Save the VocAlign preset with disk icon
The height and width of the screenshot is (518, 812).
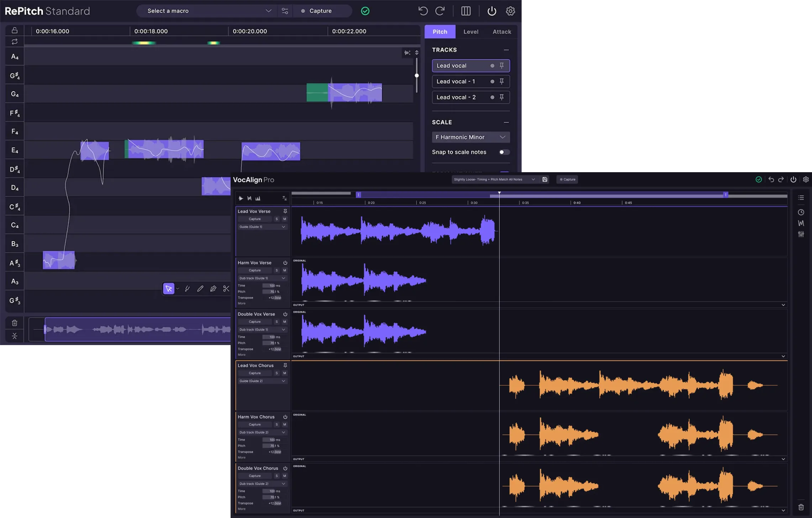point(545,179)
